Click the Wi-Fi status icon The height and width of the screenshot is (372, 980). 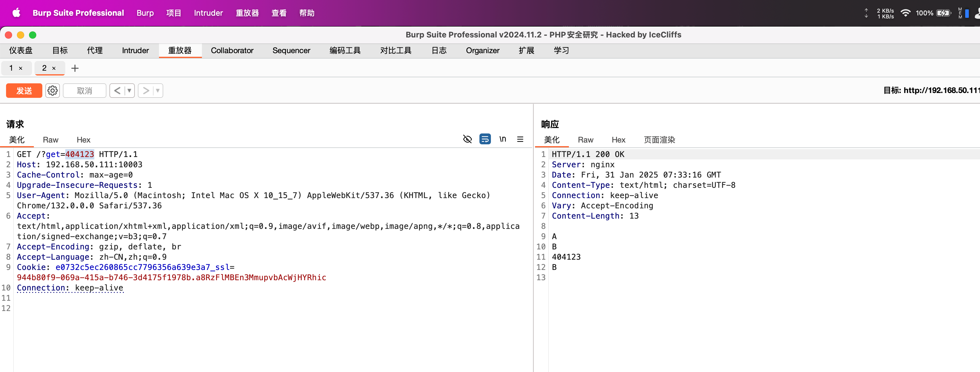point(905,13)
